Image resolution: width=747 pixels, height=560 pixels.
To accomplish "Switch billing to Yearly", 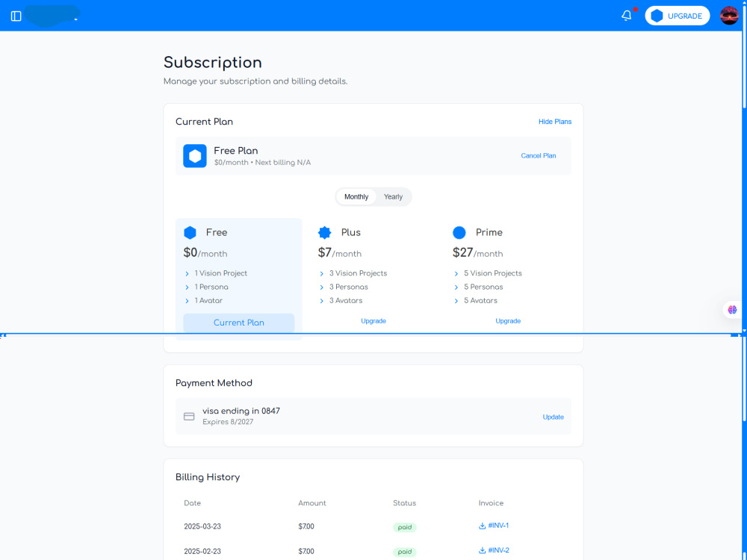I will (x=393, y=196).
